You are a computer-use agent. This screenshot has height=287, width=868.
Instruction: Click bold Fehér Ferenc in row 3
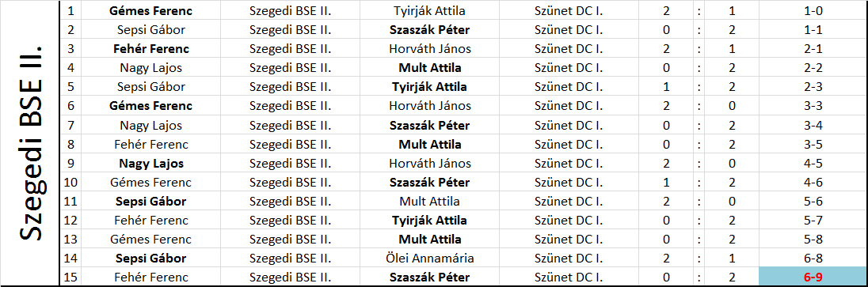(x=151, y=49)
